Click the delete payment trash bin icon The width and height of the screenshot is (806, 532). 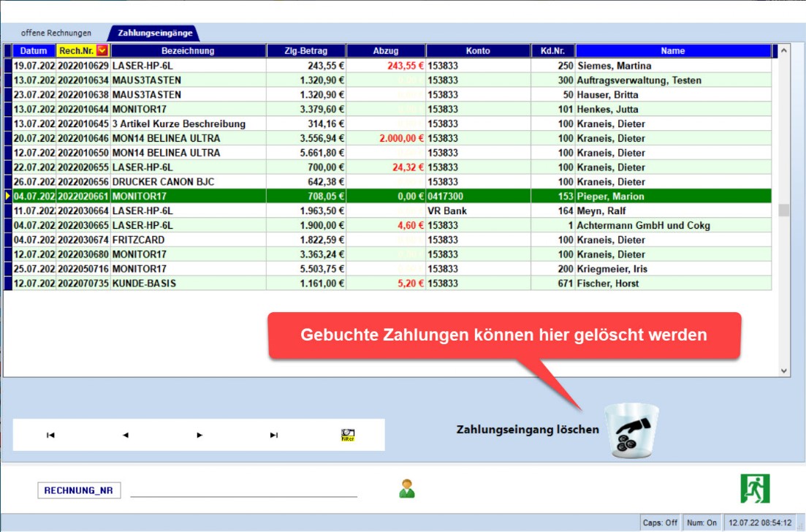634,430
